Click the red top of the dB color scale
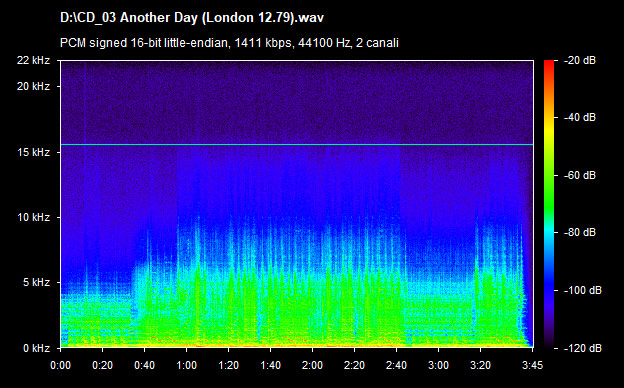624x388 pixels. coord(549,64)
